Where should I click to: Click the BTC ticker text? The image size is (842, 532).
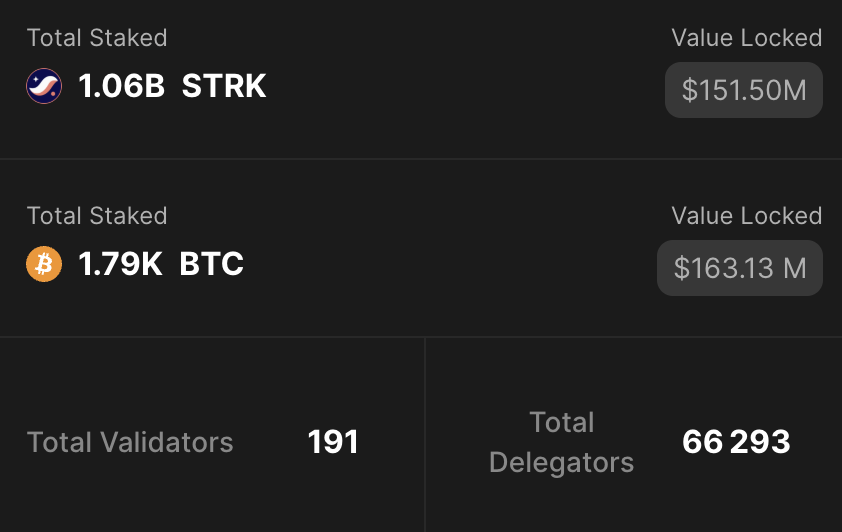click(x=212, y=265)
